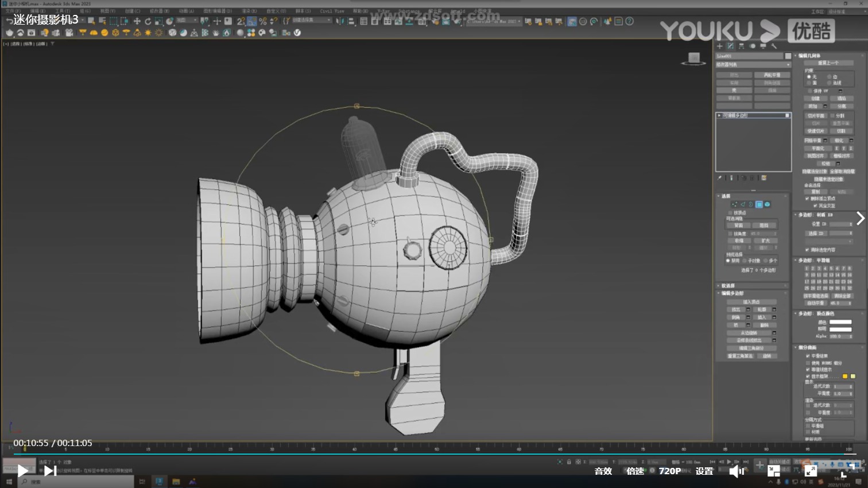Open the 帮助 menu
This screenshot has height=488, width=868.
coord(361,11)
